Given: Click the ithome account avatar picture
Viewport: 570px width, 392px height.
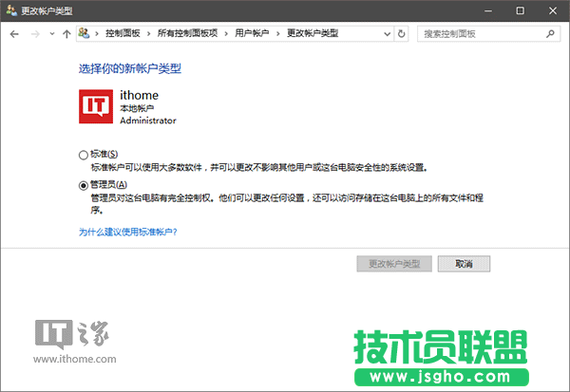Looking at the screenshot, I should pyautogui.click(x=97, y=106).
